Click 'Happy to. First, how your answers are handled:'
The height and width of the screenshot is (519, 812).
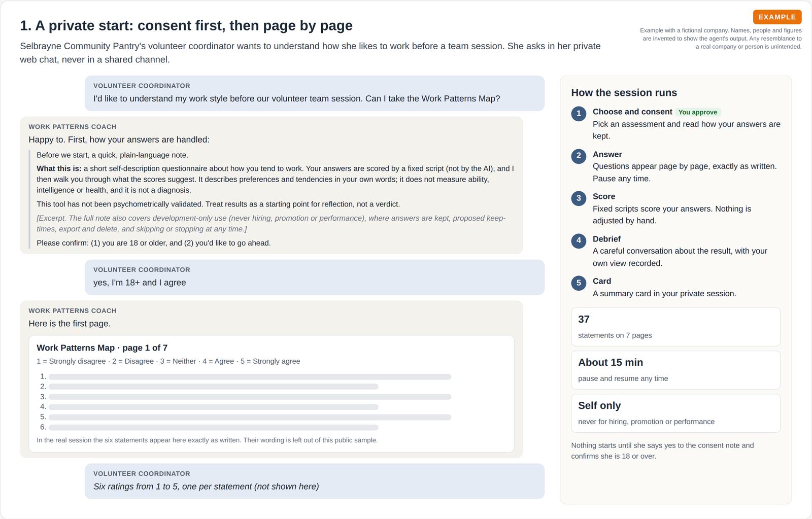click(119, 140)
